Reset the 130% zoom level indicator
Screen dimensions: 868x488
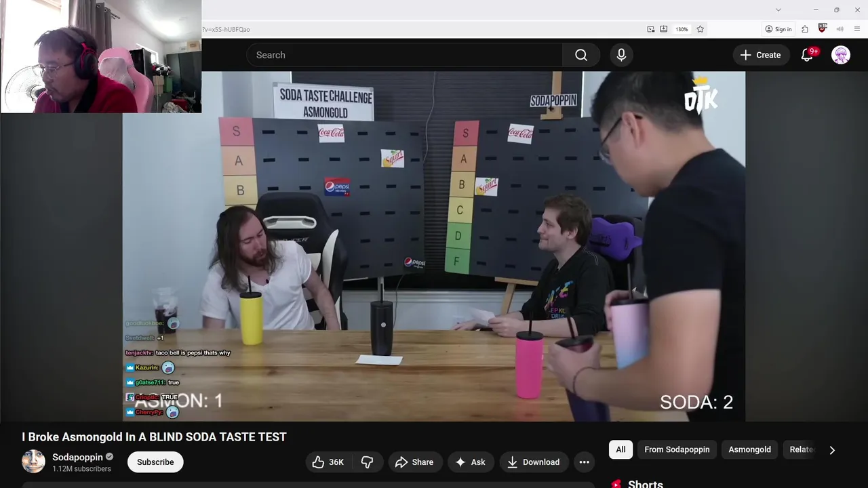682,29
